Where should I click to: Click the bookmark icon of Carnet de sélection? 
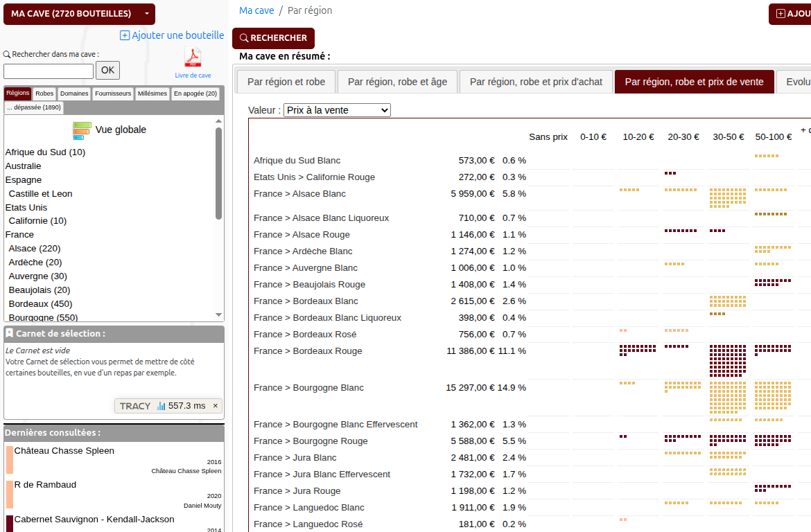[x=10, y=333]
